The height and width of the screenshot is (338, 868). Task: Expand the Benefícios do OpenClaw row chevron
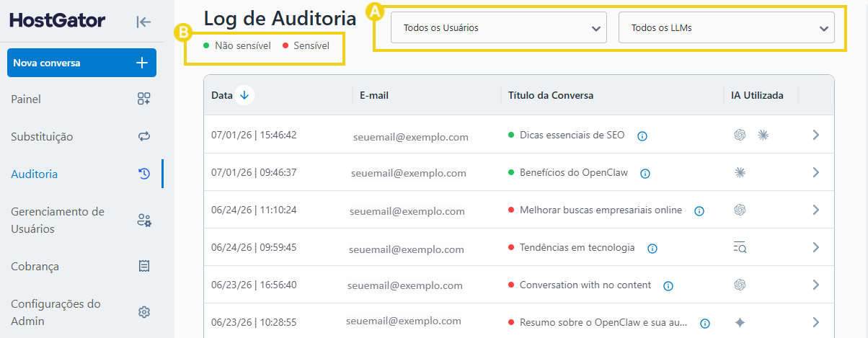[x=816, y=172]
